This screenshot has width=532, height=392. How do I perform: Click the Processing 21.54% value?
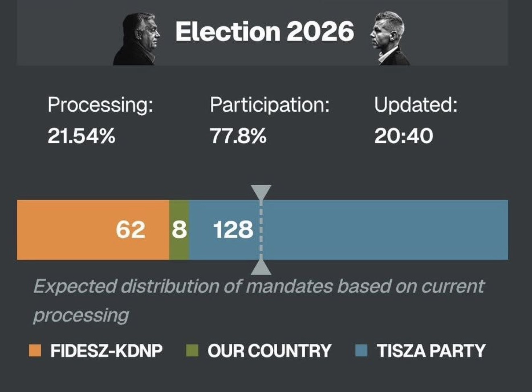point(81,136)
